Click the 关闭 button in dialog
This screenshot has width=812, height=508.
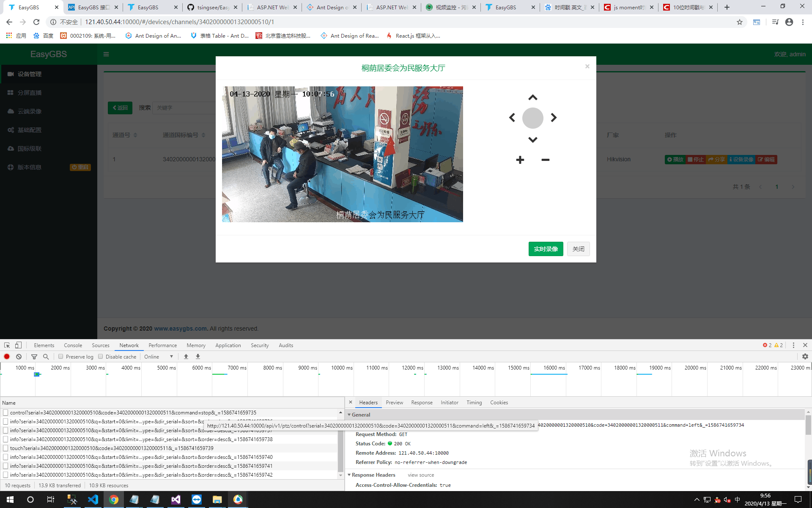578,249
